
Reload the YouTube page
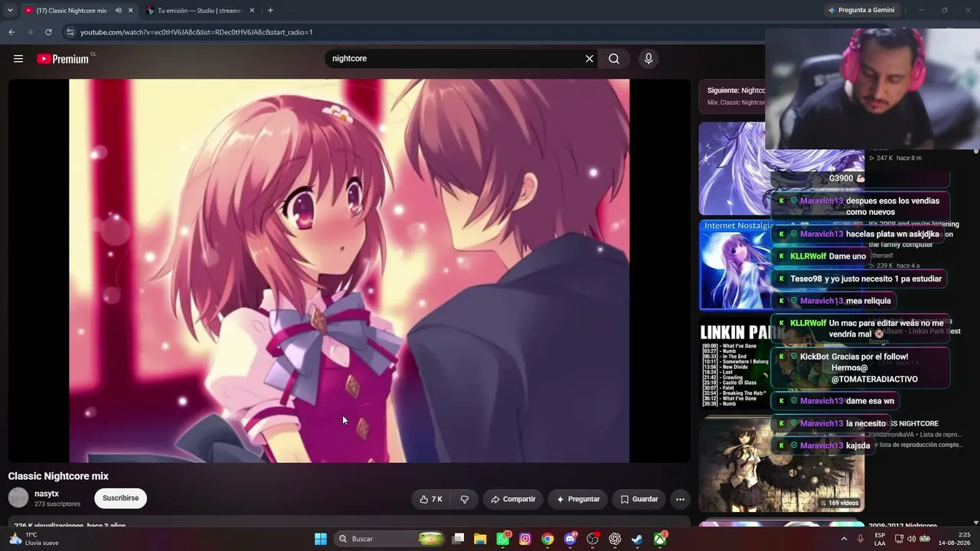pos(48,32)
